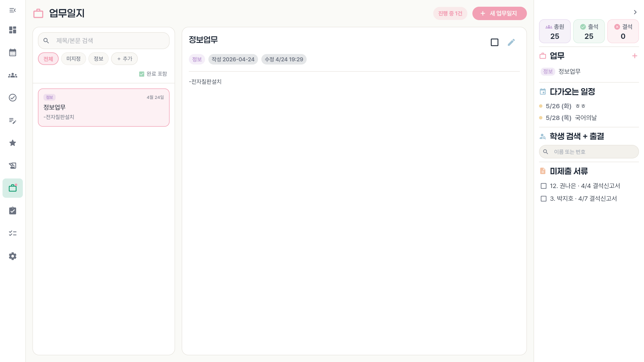Open the briefcase work log sidebar icon

[13, 188]
